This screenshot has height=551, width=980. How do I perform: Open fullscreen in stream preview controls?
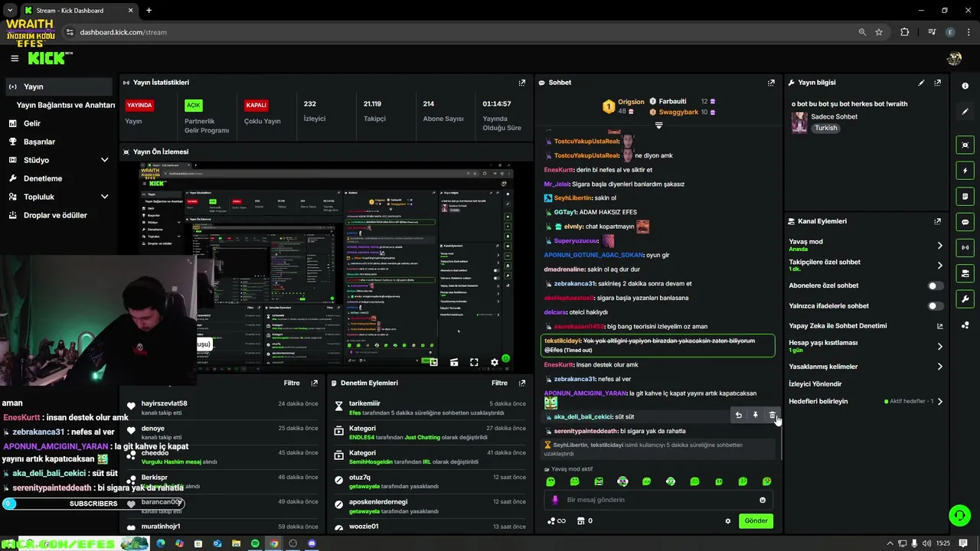[474, 362]
